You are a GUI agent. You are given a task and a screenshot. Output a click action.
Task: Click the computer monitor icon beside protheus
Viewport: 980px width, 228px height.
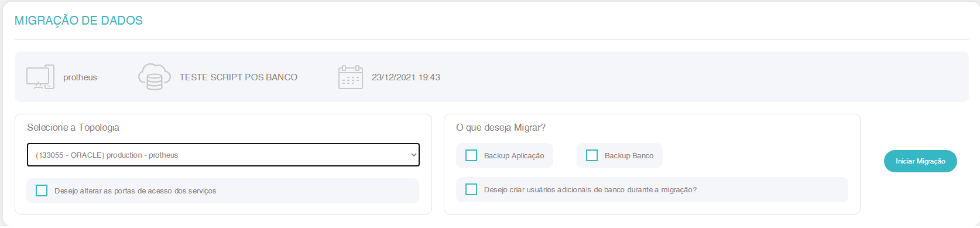40,77
